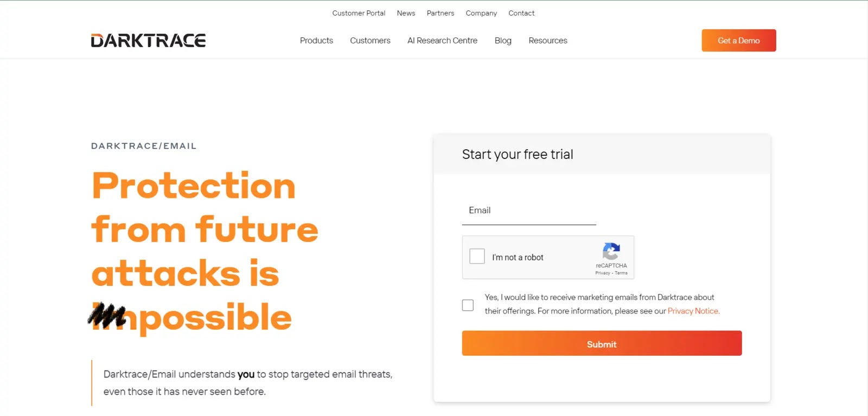Open the AI Research Centre page
The width and height of the screenshot is (868, 416).
coord(442,41)
